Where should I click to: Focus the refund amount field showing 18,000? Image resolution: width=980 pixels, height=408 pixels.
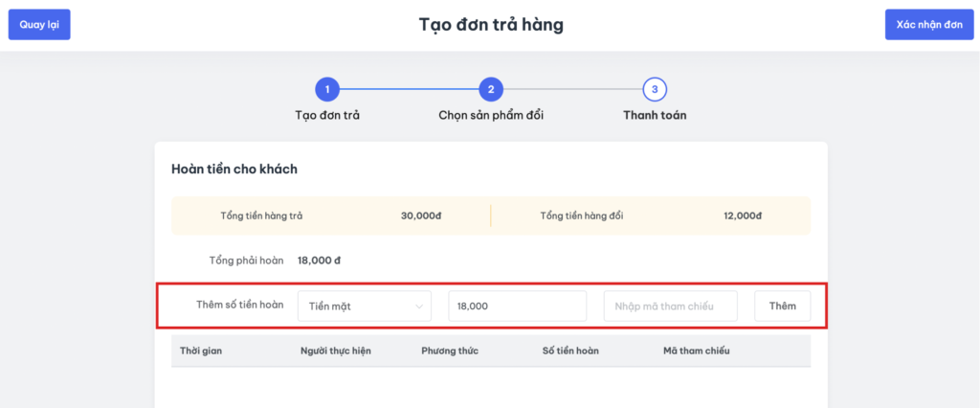[x=517, y=306]
